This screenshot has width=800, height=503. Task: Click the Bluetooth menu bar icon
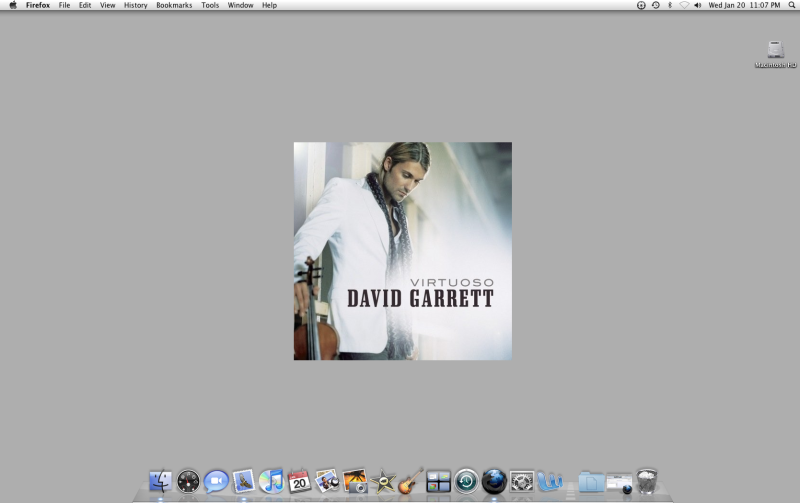tap(670, 5)
